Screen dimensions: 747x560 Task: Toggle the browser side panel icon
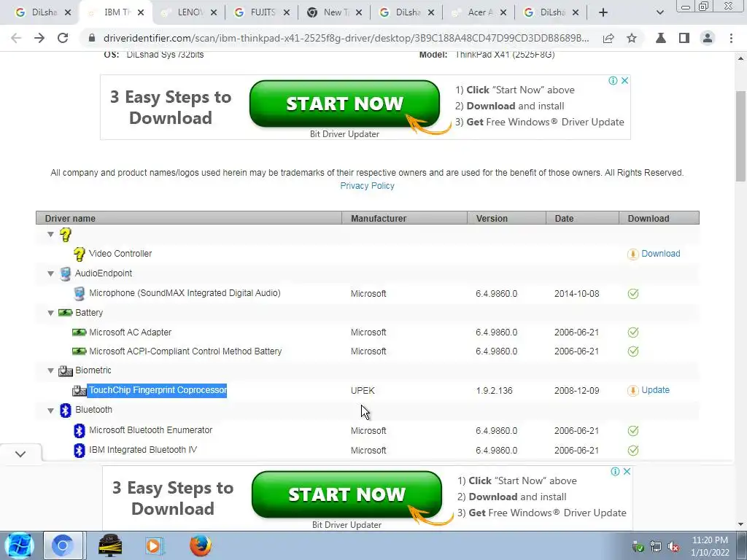684,38
